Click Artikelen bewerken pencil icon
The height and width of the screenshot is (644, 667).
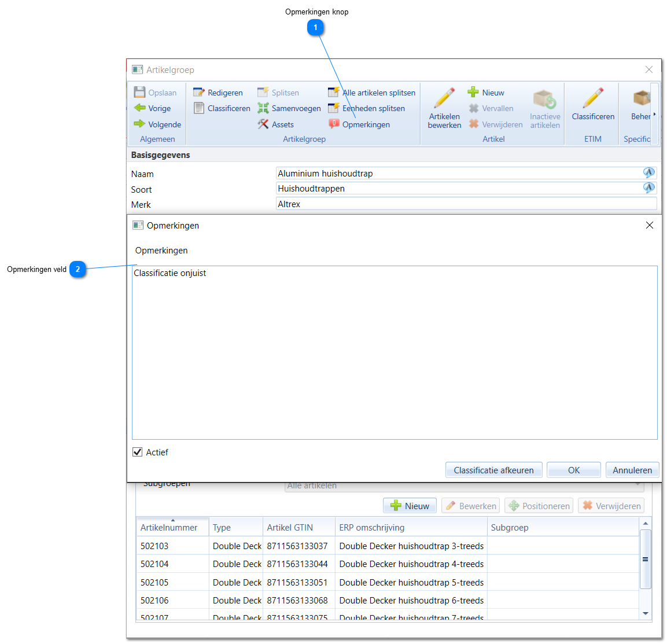click(444, 98)
